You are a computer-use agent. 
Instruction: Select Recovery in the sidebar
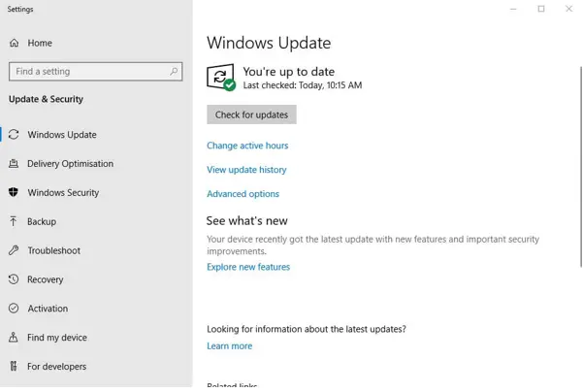click(46, 279)
